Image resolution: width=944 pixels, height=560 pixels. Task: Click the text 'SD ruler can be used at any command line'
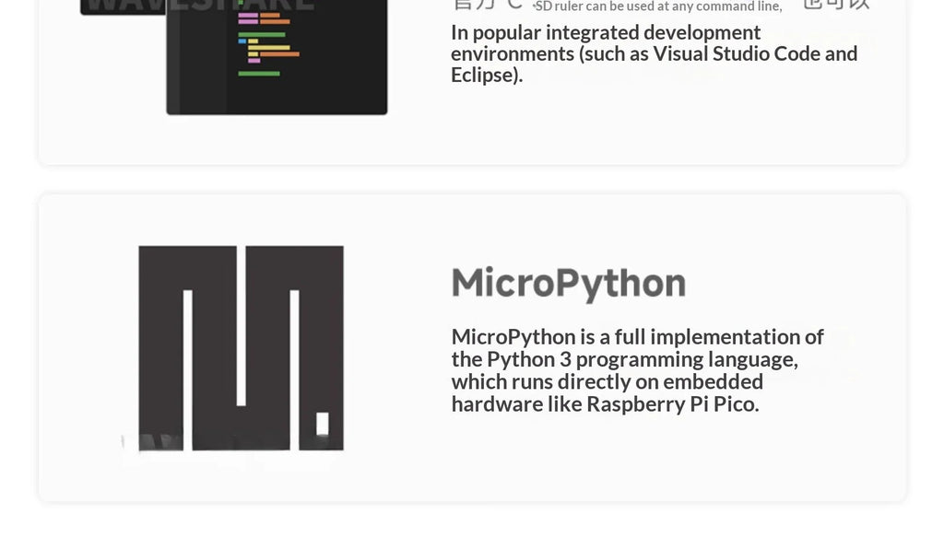pyautogui.click(x=658, y=6)
